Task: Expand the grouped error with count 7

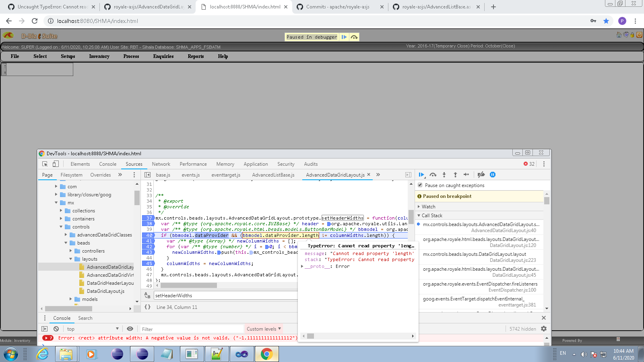Action: pyautogui.click(x=47, y=338)
